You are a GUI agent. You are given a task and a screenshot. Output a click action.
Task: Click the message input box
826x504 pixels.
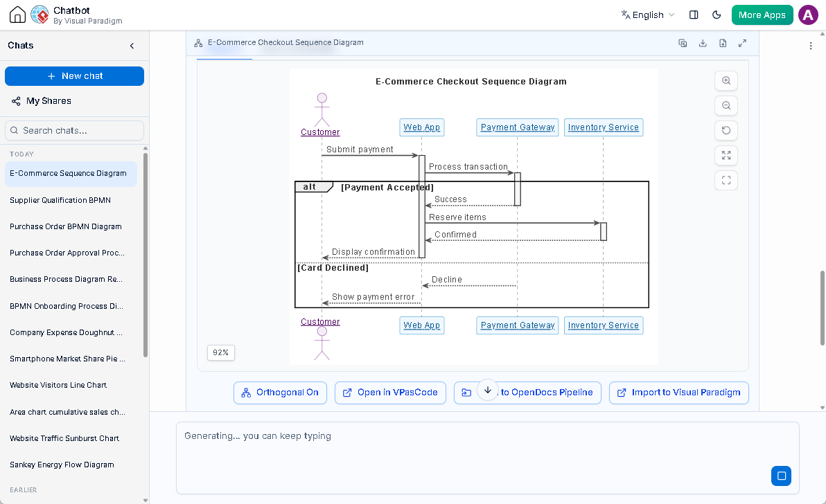(x=487, y=457)
